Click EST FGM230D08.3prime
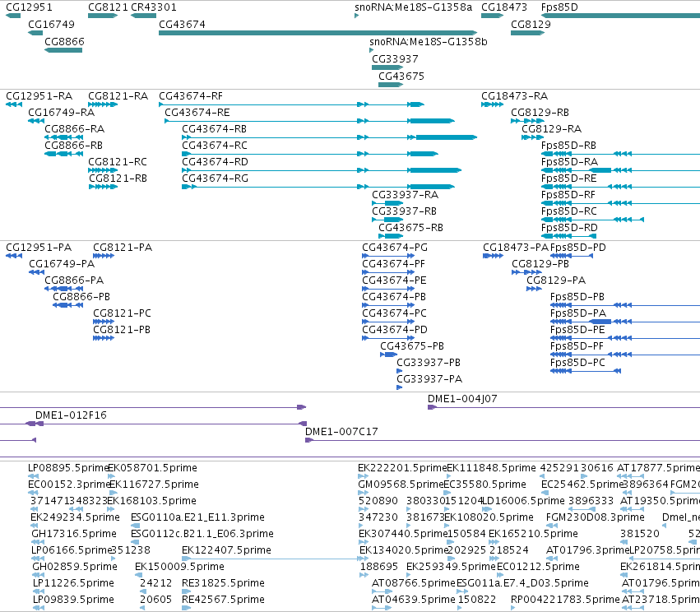The height and width of the screenshot is (612, 700). pyautogui.click(x=595, y=517)
